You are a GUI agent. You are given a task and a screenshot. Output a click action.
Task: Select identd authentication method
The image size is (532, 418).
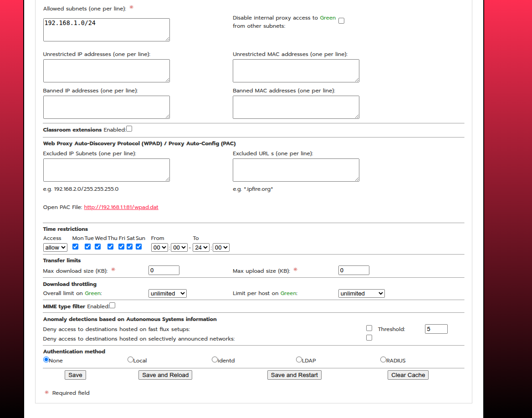coord(215,360)
